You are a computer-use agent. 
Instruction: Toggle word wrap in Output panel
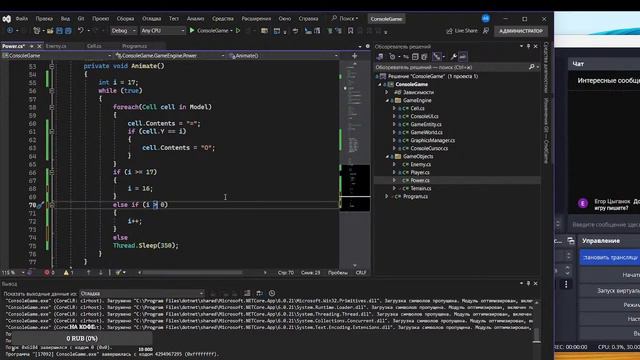(259, 293)
